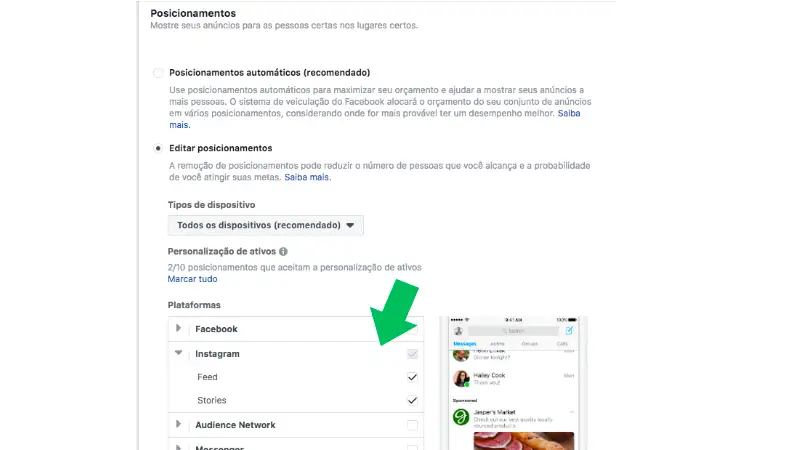
Task: Expand the Audience Network platform row
Action: click(x=178, y=424)
